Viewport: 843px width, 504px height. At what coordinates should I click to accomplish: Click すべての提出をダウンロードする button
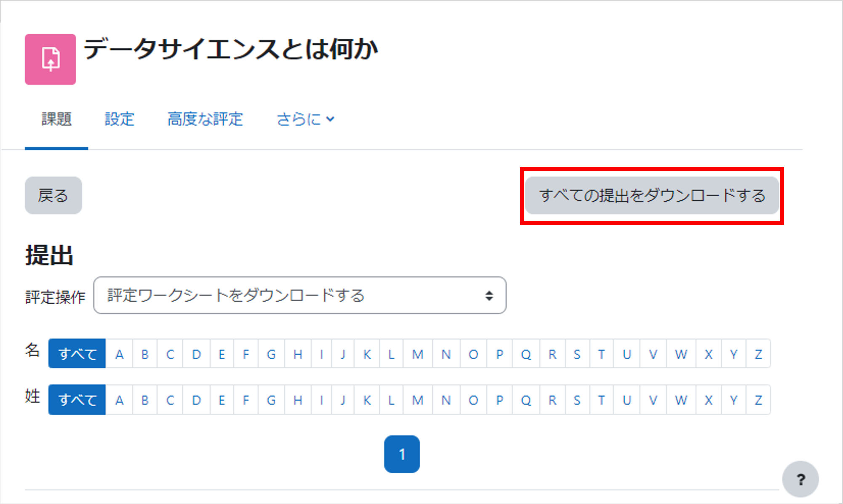click(x=652, y=196)
